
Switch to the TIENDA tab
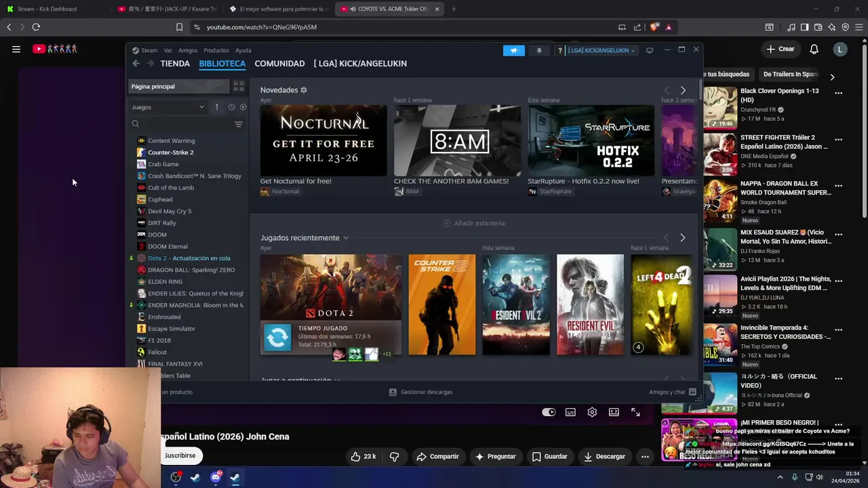pos(175,63)
